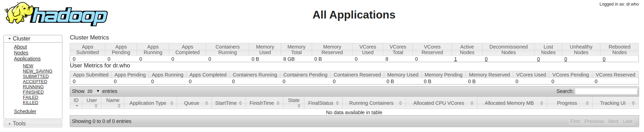Click 'User Metrics for dr.who' heading

100,65
